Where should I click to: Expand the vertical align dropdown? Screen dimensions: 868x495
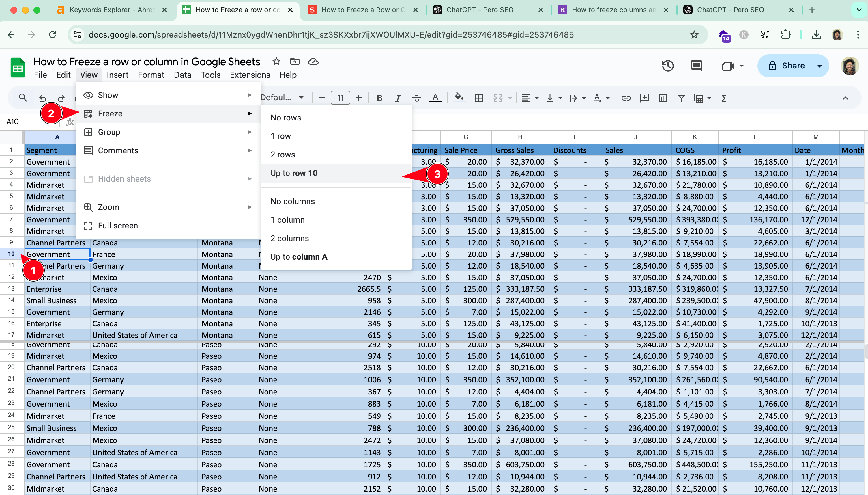[560, 98]
